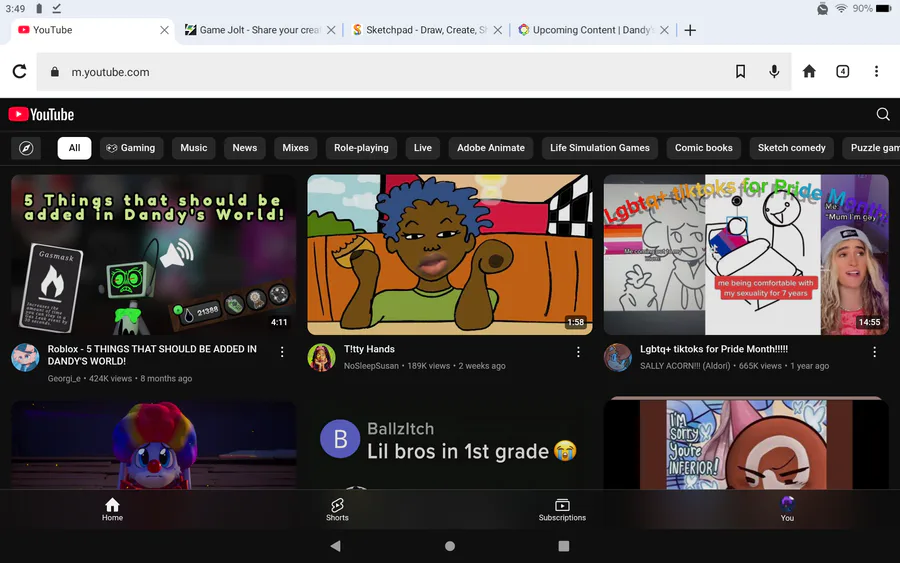Filter feed by Life Simulation Games chip
The width and height of the screenshot is (900, 563).
(600, 148)
